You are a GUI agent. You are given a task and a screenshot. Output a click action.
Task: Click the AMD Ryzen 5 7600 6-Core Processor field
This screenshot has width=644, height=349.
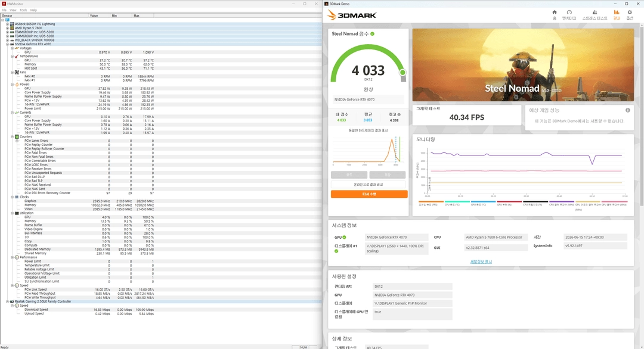coord(496,237)
